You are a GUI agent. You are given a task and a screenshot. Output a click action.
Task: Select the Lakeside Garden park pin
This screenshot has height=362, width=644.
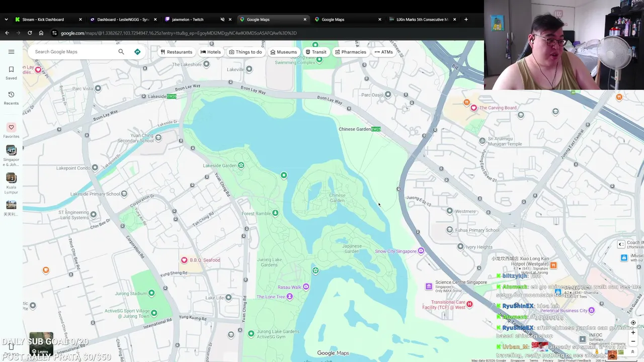point(241,165)
